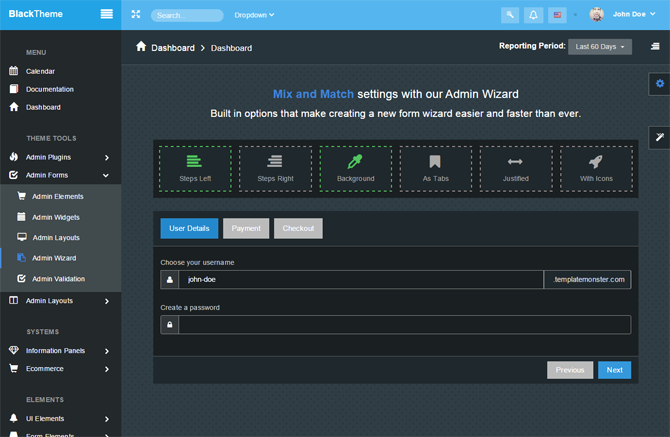The image size is (670, 437).
Task: Click the Admin Wizard icon
Action: tap(21, 258)
